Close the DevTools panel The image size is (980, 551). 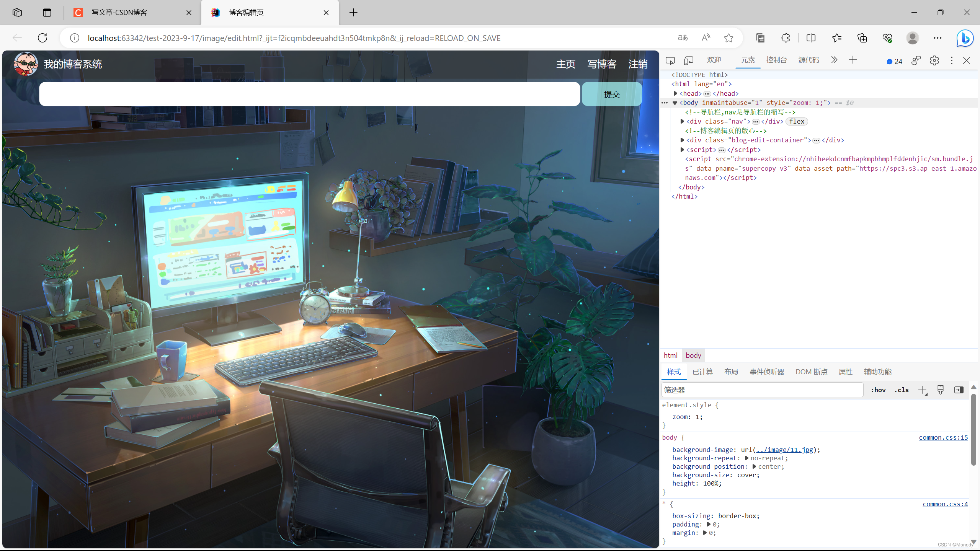tap(967, 60)
